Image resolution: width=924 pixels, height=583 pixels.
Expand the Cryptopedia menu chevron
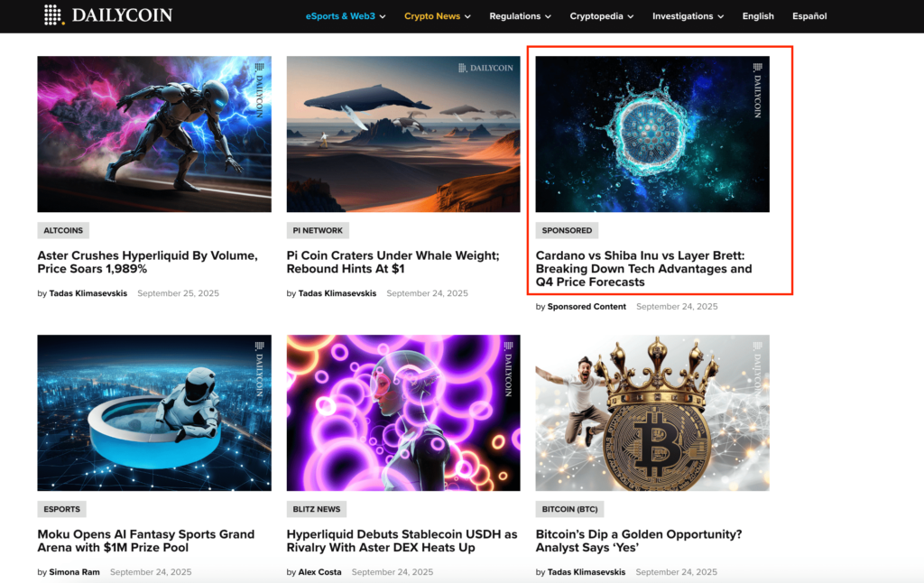click(631, 16)
